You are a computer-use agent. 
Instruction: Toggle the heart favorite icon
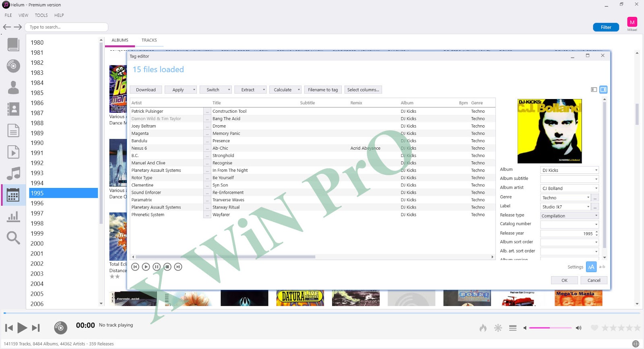[594, 328]
